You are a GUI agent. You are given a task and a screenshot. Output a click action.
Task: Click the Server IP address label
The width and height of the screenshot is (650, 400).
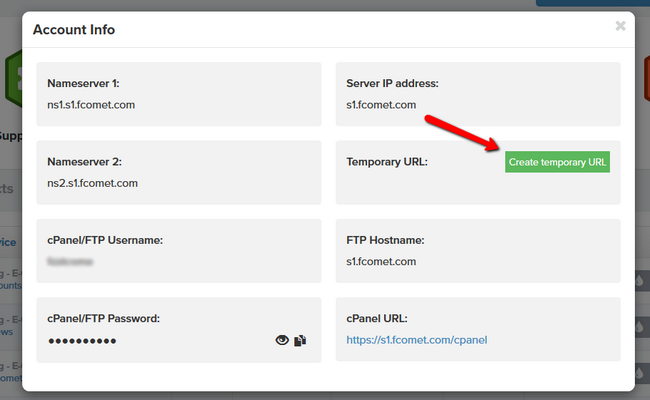(x=392, y=83)
